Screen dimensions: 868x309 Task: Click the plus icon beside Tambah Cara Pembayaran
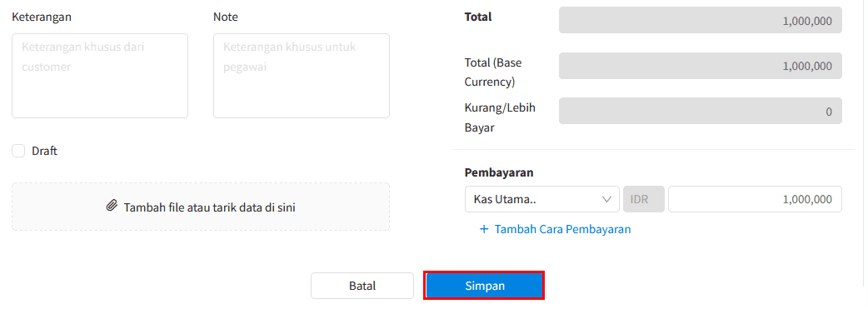click(x=484, y=229)
